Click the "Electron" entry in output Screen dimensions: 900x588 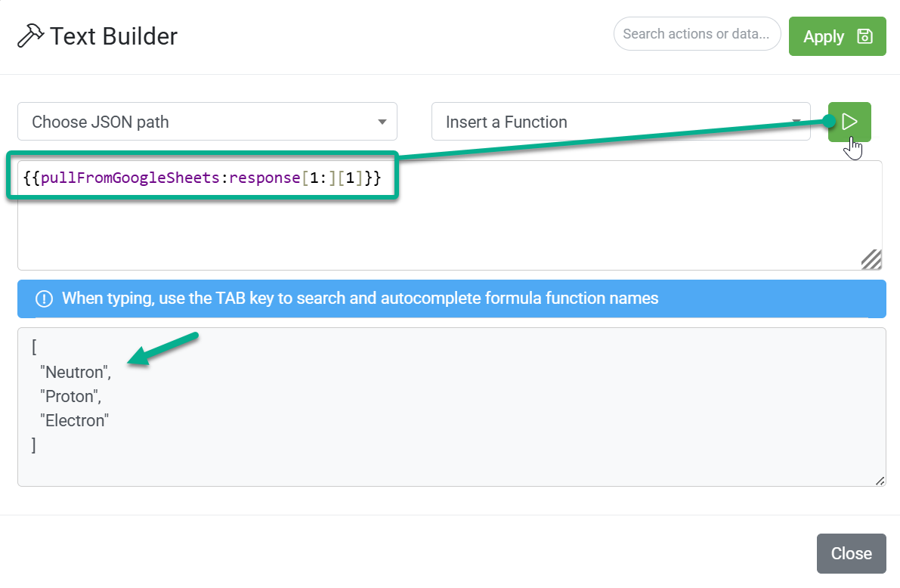75,420
